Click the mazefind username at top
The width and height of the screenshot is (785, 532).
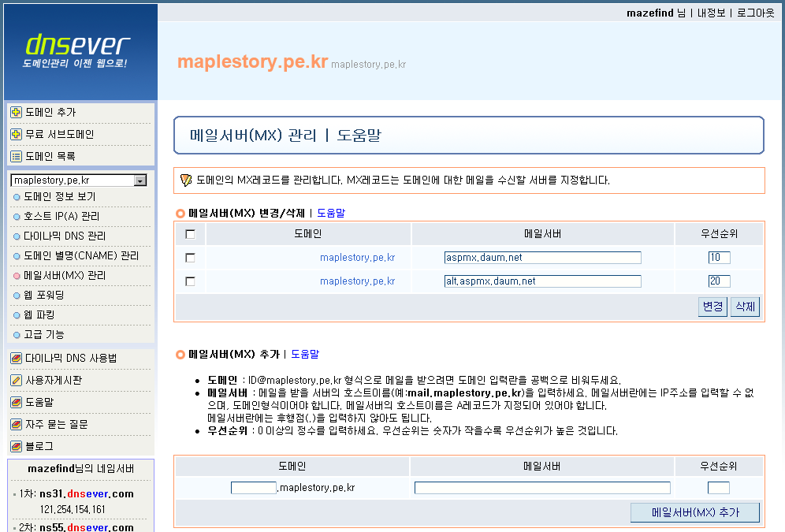[x=649, y=13]
